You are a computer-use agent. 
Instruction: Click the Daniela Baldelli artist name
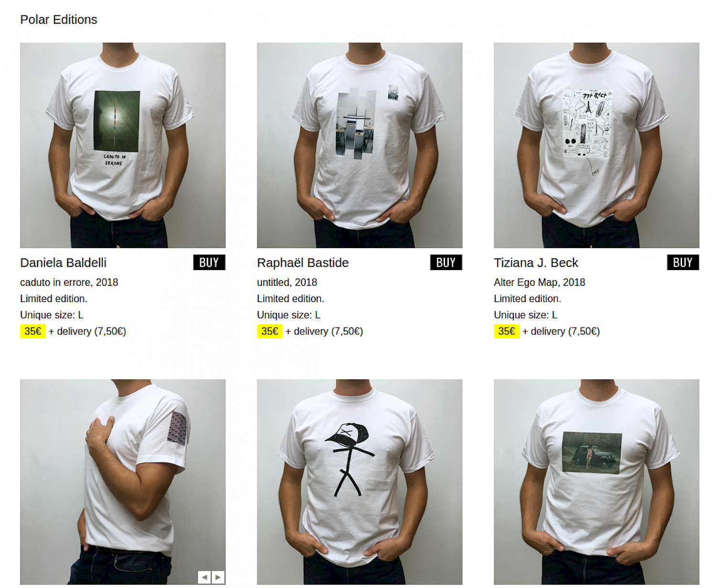pos(63,263)
